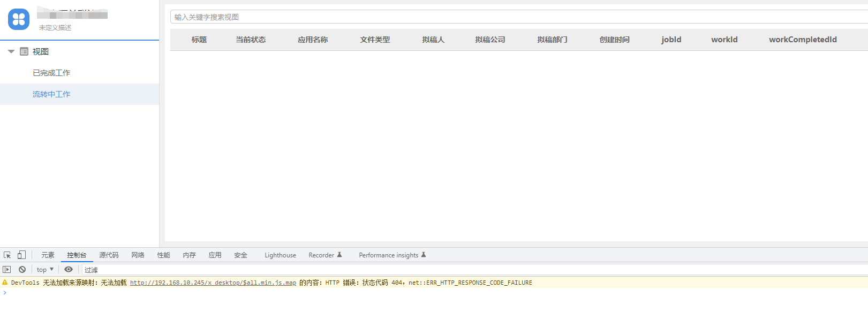
Task: Click the 拟稿人 column header
Action: pos(433,40)
